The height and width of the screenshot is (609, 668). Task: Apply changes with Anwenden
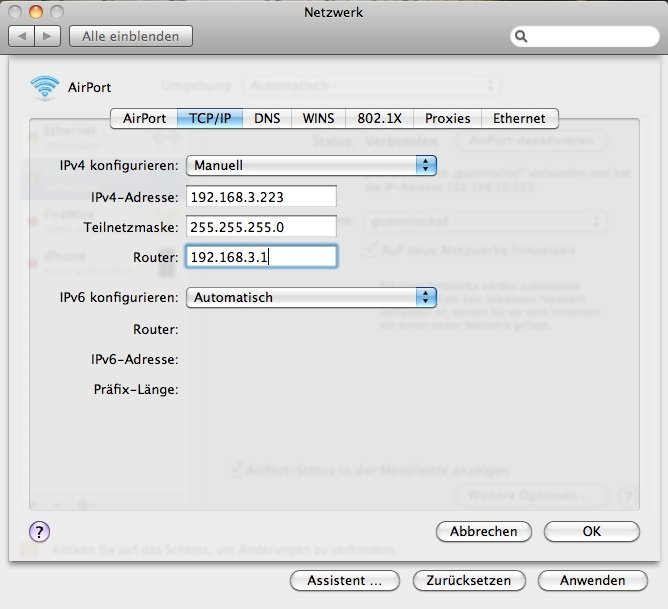click(x=593, y=580)
